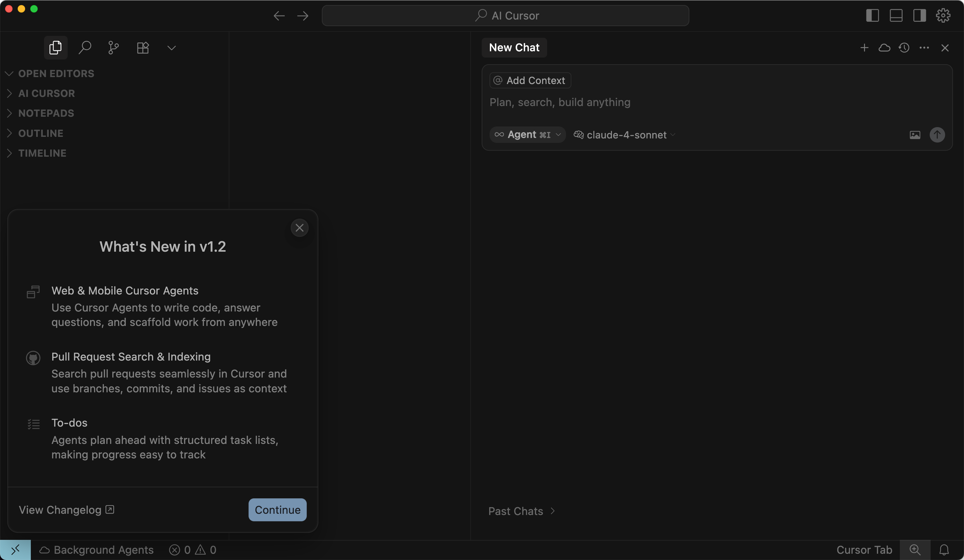Click Continue in the What's New dialog
This screenshot has height=560, width=964.
click(x=277, y=510)
